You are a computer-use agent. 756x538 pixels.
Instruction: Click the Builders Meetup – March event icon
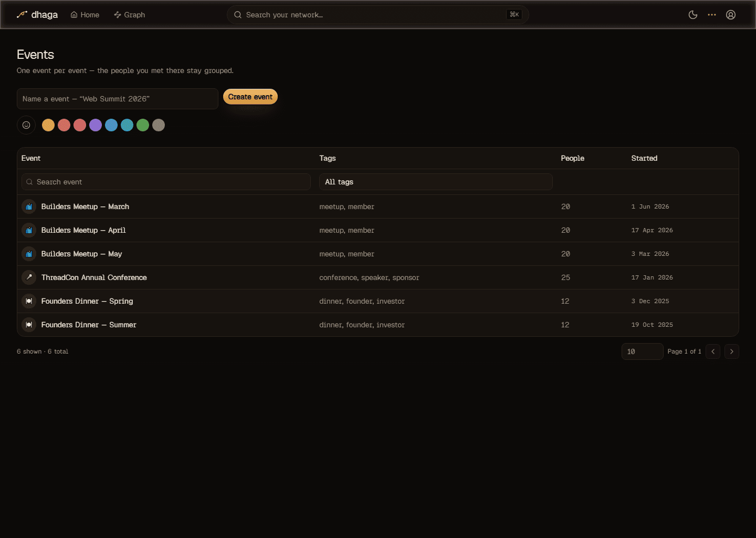(x=29, y=206)
